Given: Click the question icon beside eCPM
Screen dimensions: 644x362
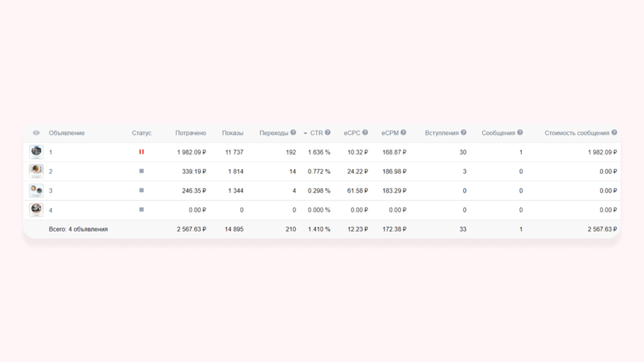Looking at the screenshot, I should coord(404,132).
